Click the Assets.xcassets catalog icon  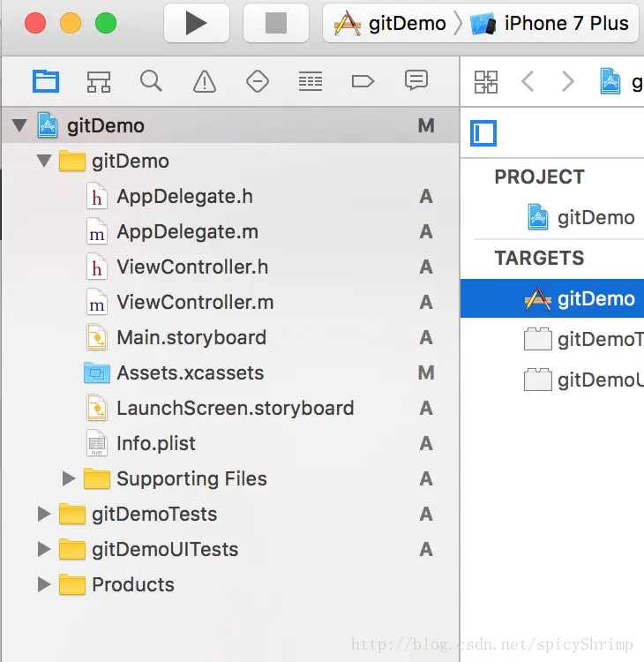(x=97, y=372)
